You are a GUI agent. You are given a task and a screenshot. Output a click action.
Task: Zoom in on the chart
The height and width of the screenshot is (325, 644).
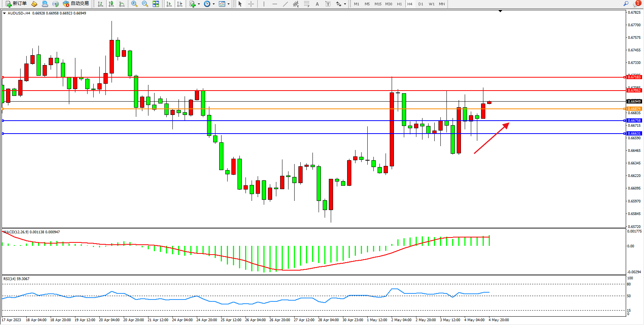(x=134, y=4)
